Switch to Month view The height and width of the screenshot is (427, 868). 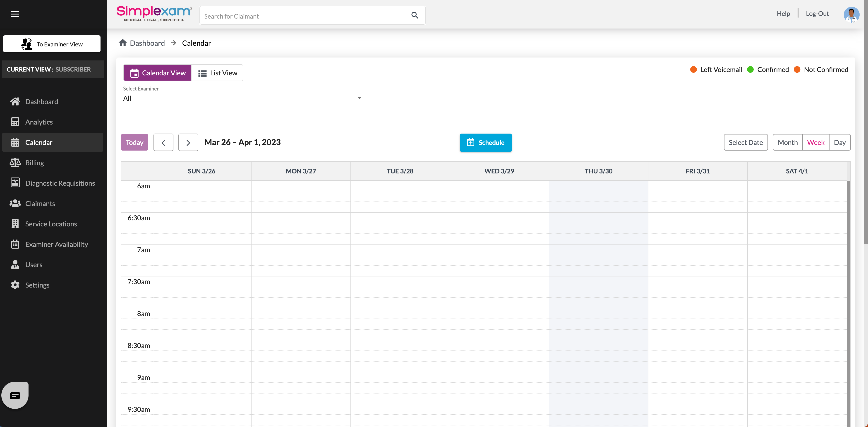pyautogui.click(x=787, y=142)
